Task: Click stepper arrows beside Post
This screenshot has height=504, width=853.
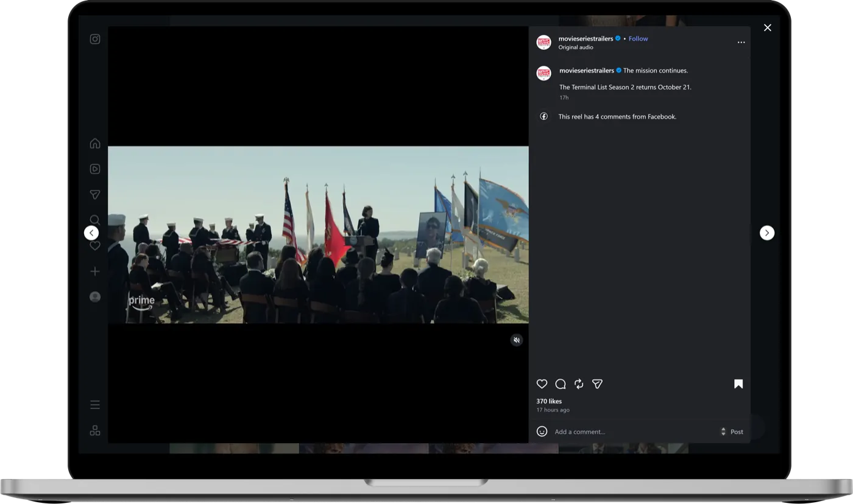Action: pos(723,432)
